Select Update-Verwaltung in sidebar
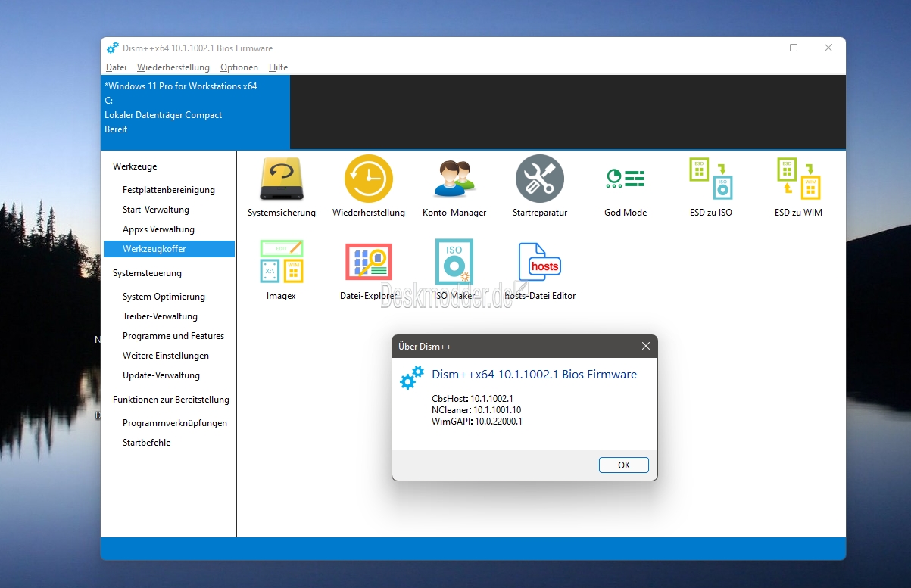The height and width of the screenshot is (588, 911). click(169, 375)
